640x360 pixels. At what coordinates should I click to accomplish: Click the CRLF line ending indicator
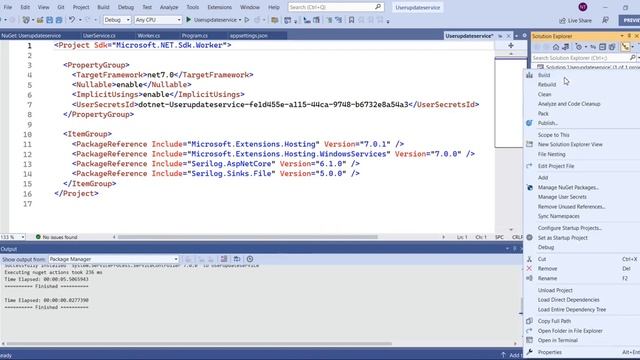tap(517, 237)
